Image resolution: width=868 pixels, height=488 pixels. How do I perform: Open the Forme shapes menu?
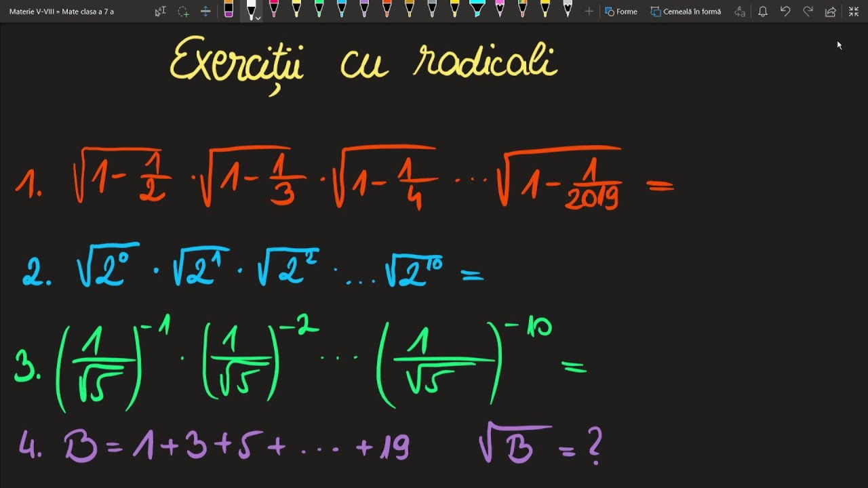[x=621, y=12]
